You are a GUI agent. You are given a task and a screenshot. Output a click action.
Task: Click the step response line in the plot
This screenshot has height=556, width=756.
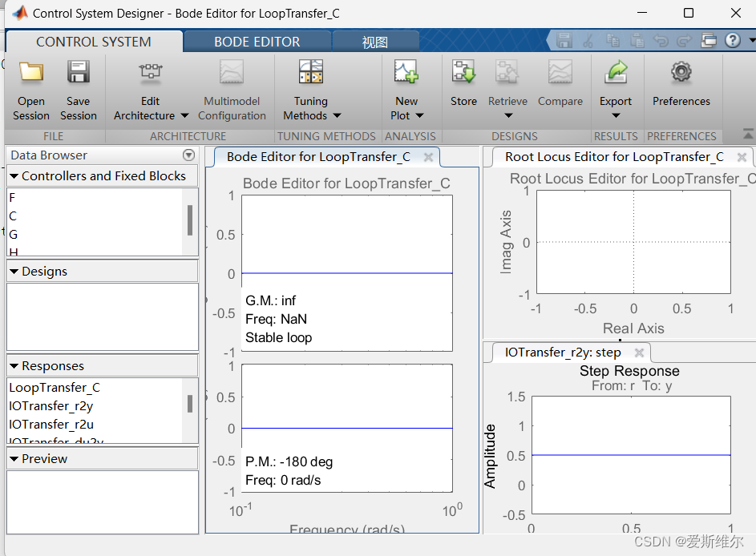point(631,455)
